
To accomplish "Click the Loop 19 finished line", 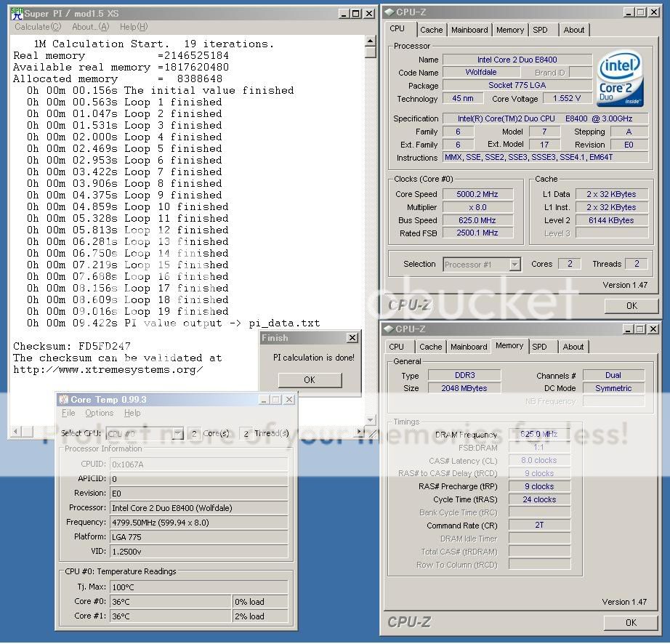I will pos(128,312).
